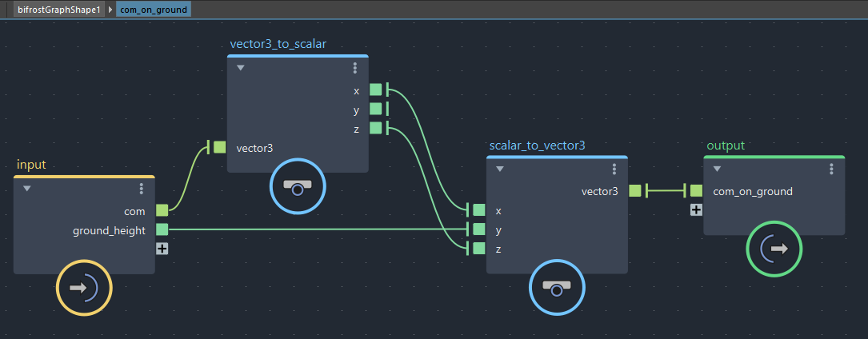Collapse the scalar_to_vector3 node with its triangle
The width and height of the screenshot is (868, 339).
pos(500,169)
